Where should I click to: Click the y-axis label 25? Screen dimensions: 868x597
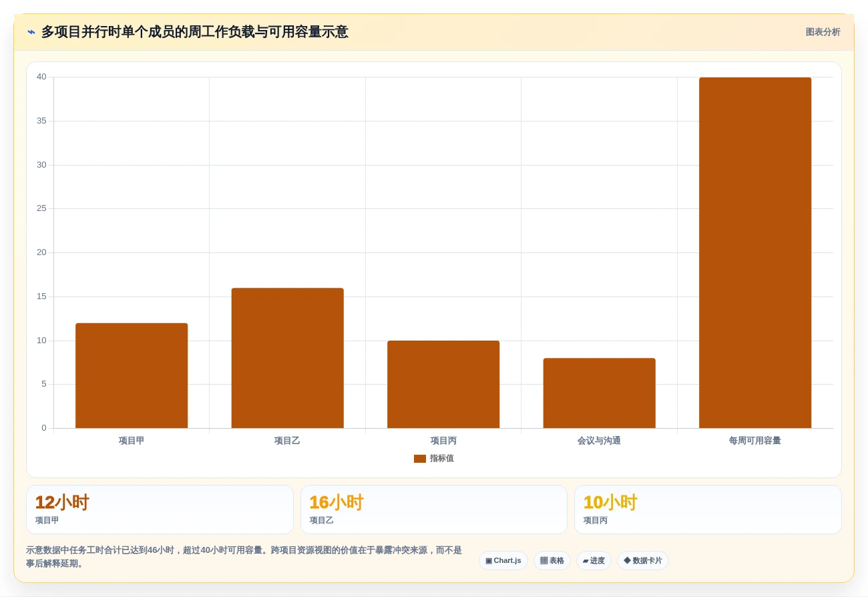[x=41, y=208]
